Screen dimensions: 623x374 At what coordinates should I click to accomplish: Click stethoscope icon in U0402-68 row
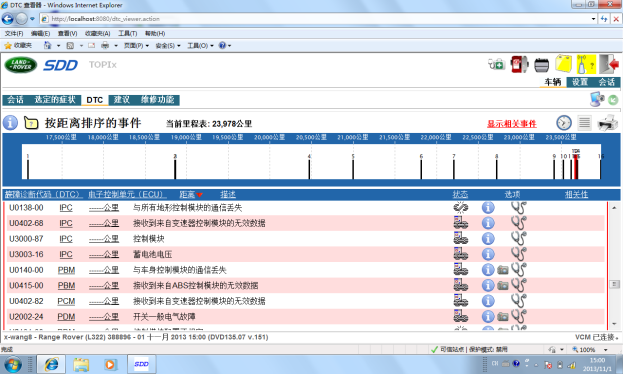point(519,223)
